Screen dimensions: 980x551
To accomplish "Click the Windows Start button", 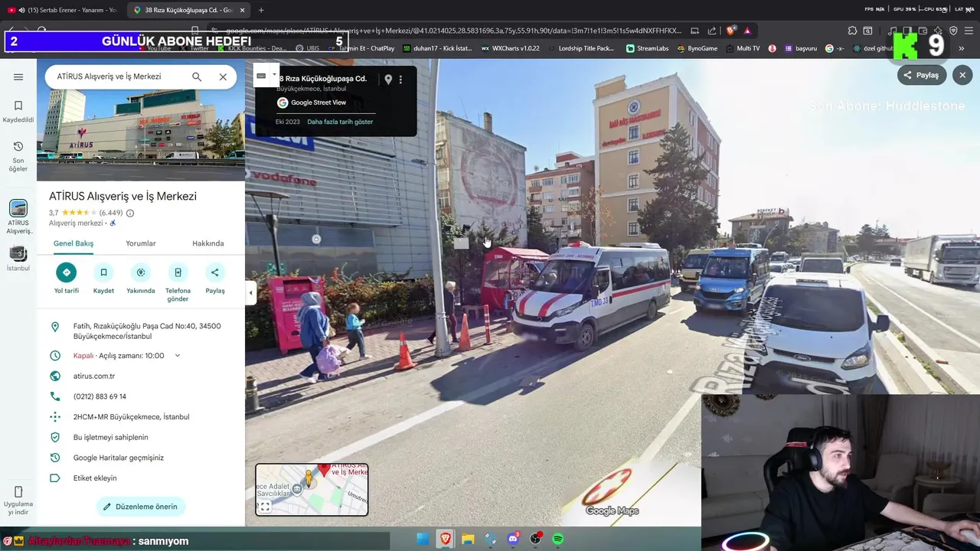I will point(423,540).
